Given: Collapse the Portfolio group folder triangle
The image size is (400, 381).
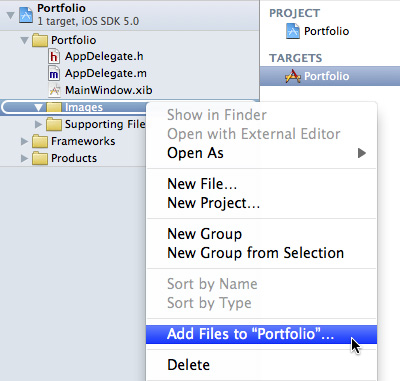Looking at the screenshot, I should 24,41.
